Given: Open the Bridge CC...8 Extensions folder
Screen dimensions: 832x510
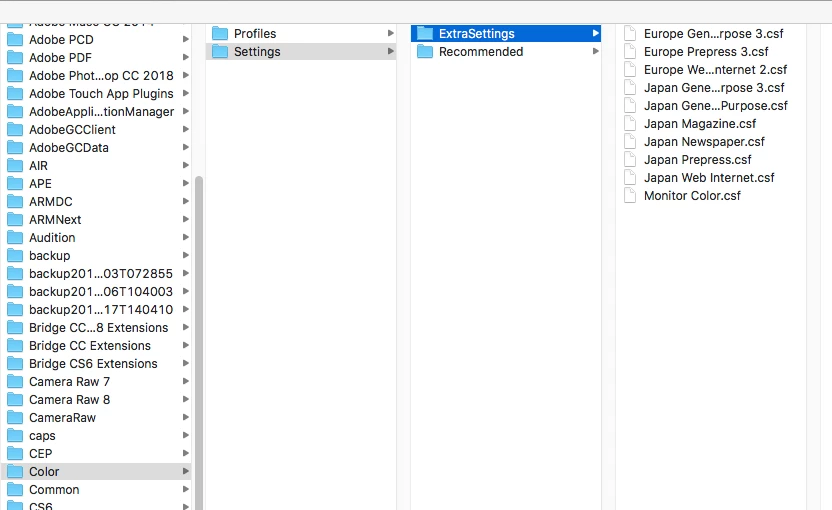Looking at the screenshot, I should [97, 328].
